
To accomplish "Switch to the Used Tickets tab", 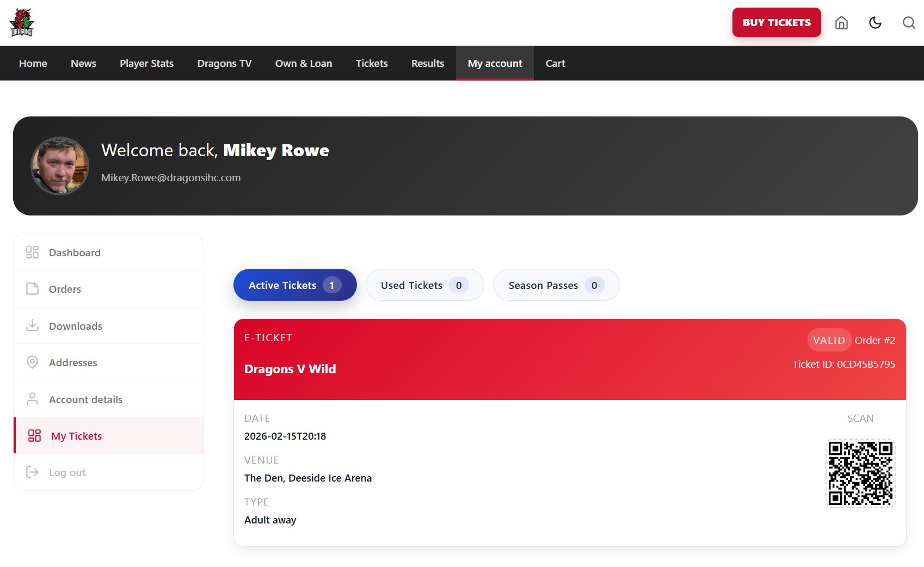I will click(x=424, y=285).
